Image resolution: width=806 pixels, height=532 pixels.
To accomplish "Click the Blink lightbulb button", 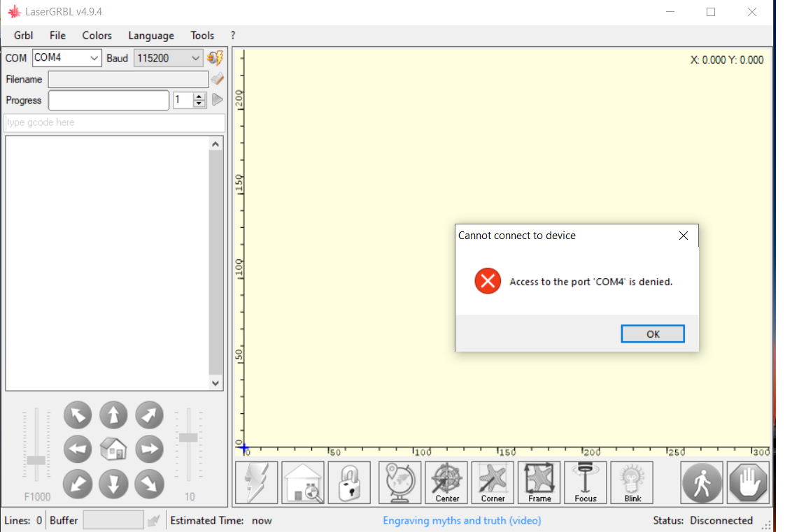I will click(632, 482).
